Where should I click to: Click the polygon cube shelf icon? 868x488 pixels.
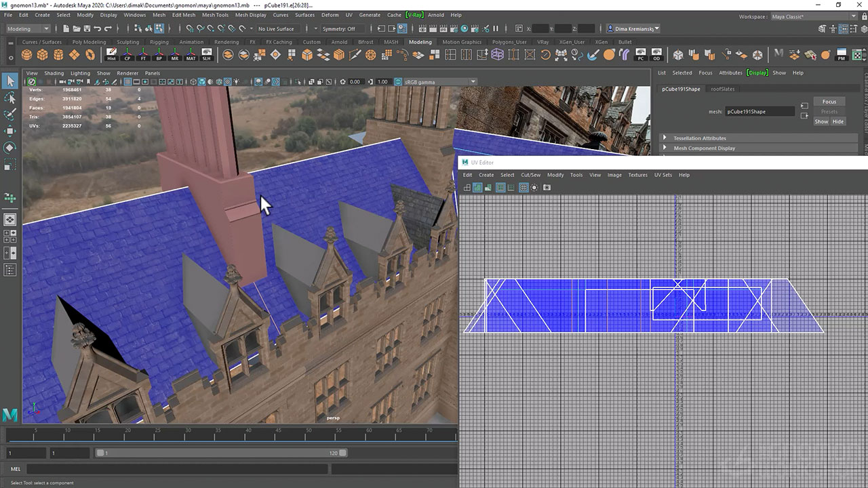point(42,55)
